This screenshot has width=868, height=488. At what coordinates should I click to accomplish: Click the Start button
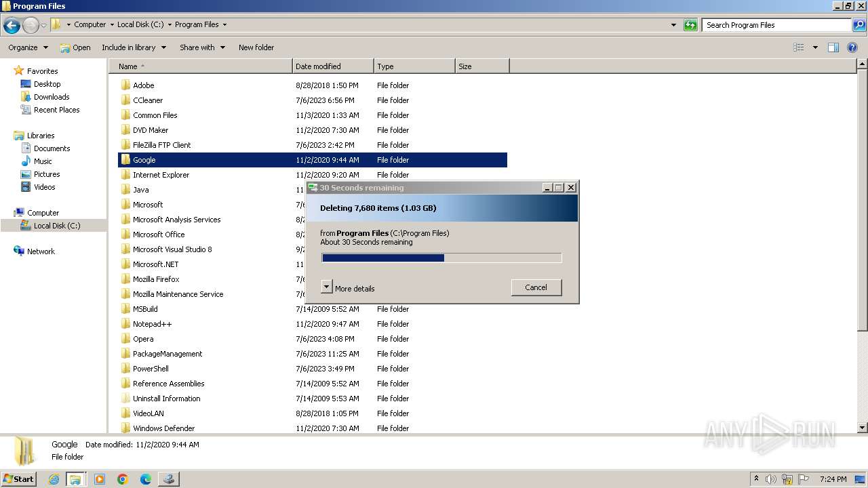tap(18, 479)
